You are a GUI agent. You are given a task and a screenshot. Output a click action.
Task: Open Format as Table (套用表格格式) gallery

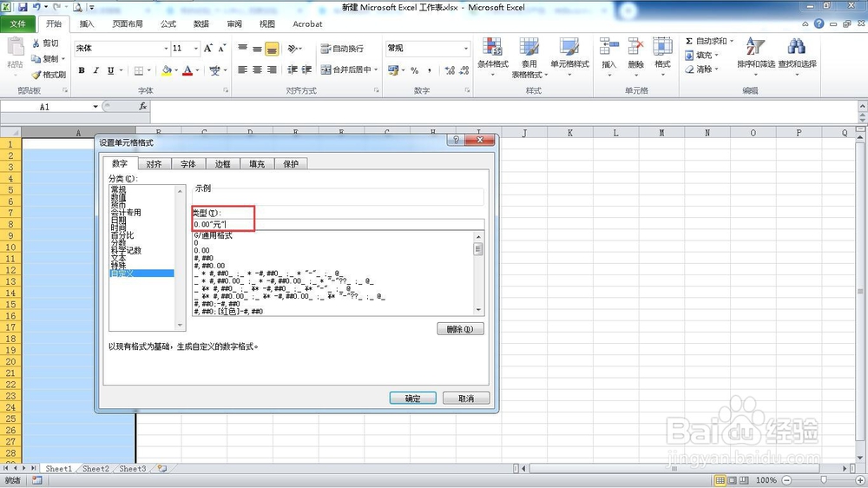(x=529, y=56)
